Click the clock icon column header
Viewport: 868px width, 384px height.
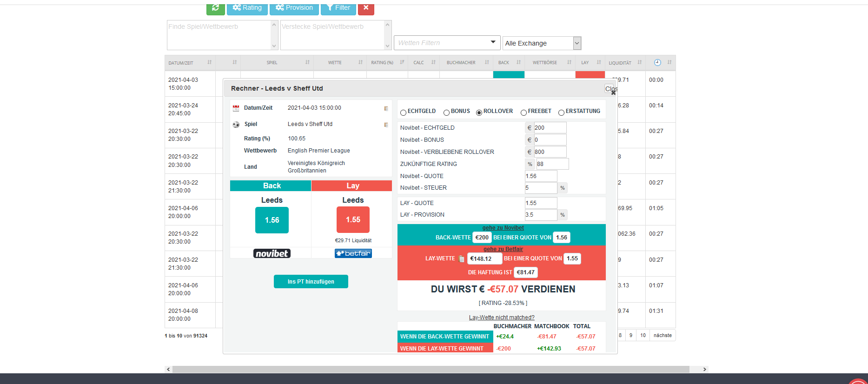click(657, 62)
